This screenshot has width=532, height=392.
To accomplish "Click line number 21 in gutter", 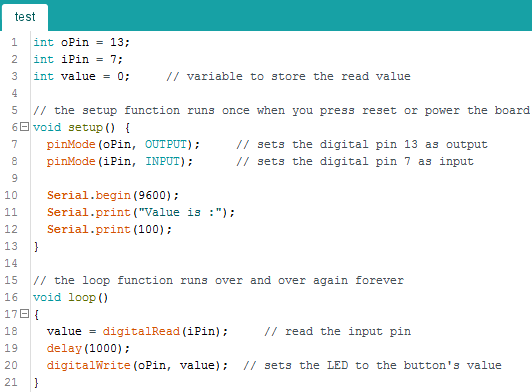I will point(11,382).
